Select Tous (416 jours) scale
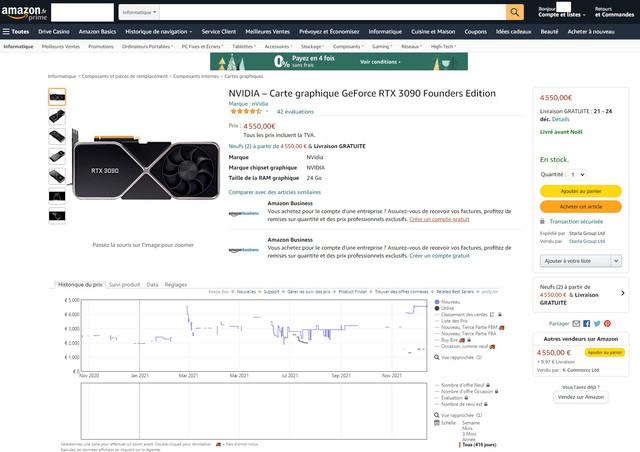This screenshot has width=640, height=452. (479, 445)
